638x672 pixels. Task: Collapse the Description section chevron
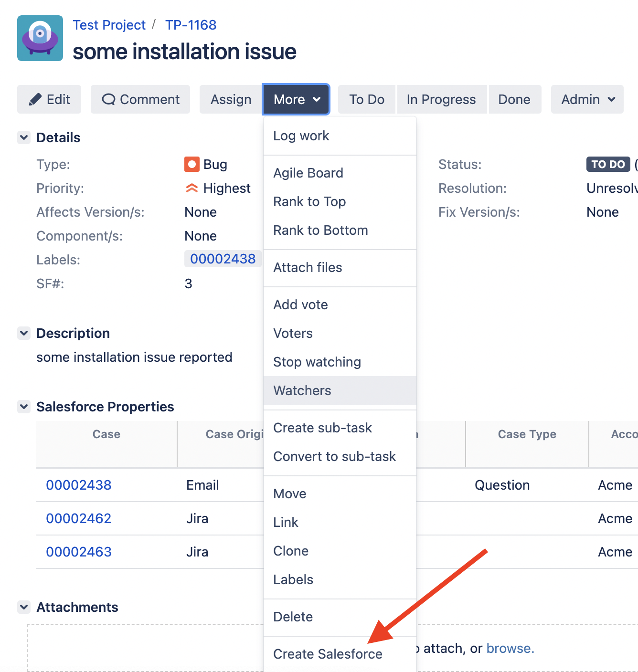click(24, 333)
